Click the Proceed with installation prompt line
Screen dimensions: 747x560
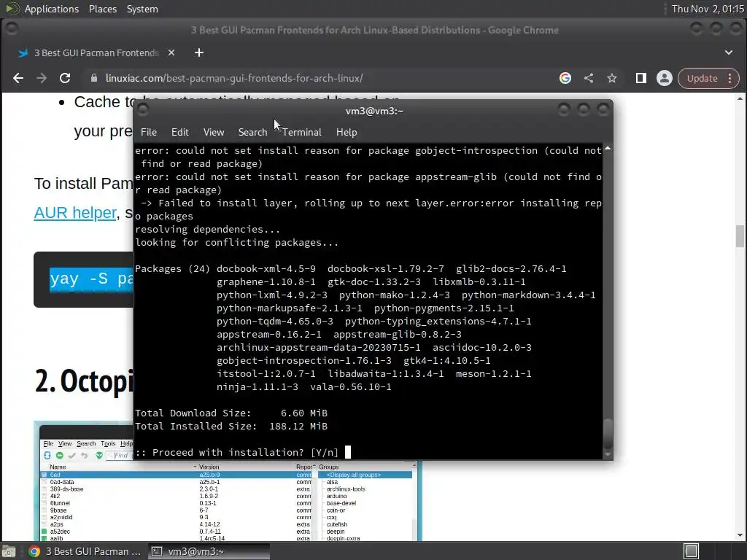click(x=237, y=452)
